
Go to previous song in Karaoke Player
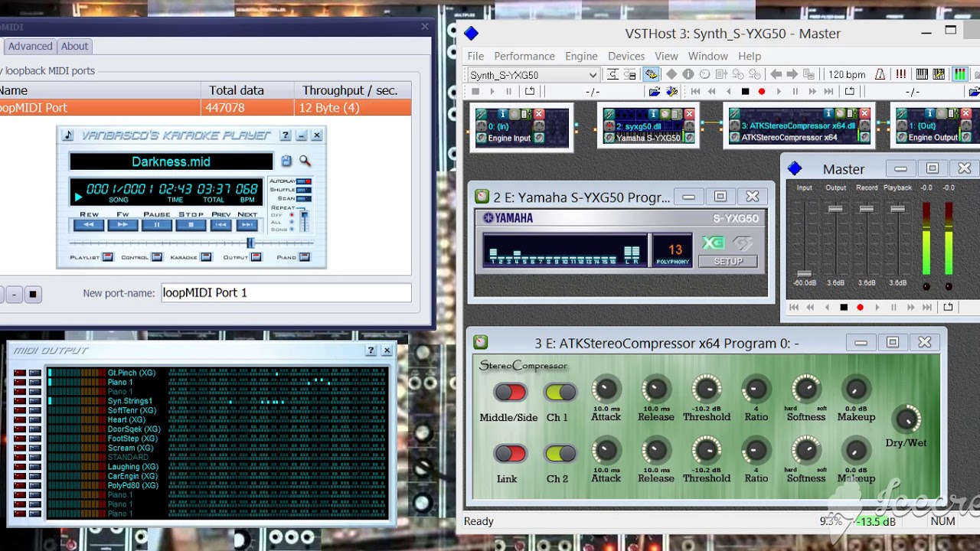(221, 225)
